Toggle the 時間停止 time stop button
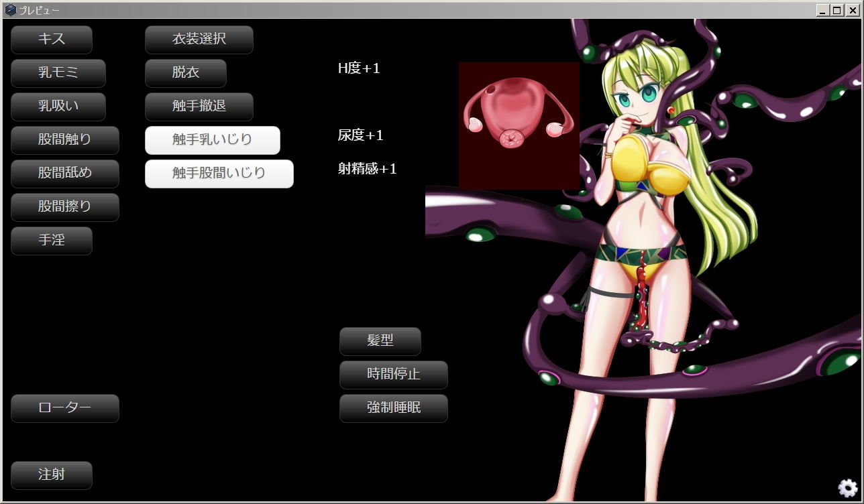The width and height of the screenshot is (864, 504). (394, 375)
